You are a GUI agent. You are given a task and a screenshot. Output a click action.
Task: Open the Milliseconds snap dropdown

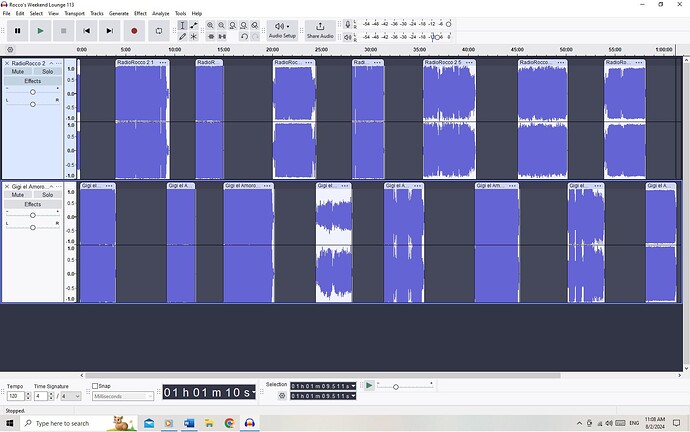click(x=123, y=396)
